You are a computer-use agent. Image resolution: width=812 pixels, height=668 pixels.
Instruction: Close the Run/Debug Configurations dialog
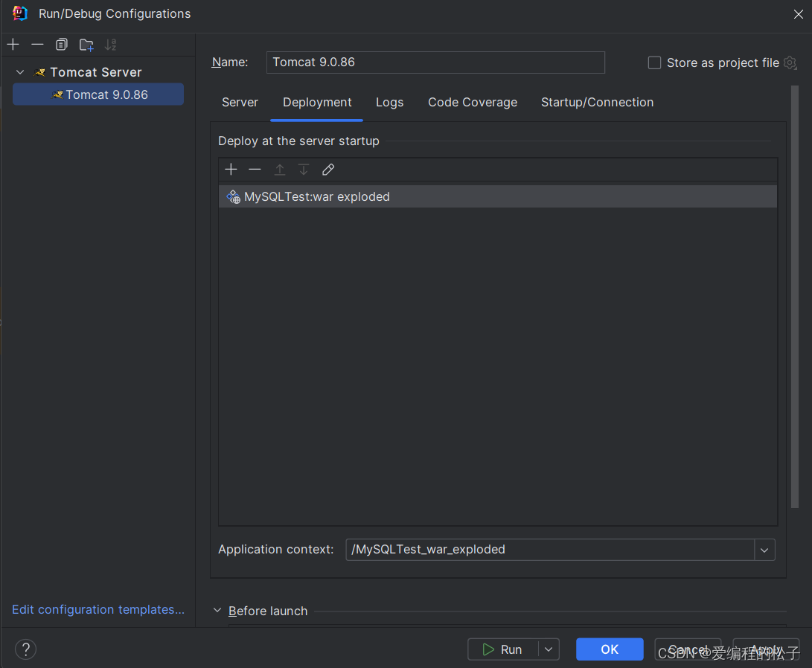coord(798,14)
